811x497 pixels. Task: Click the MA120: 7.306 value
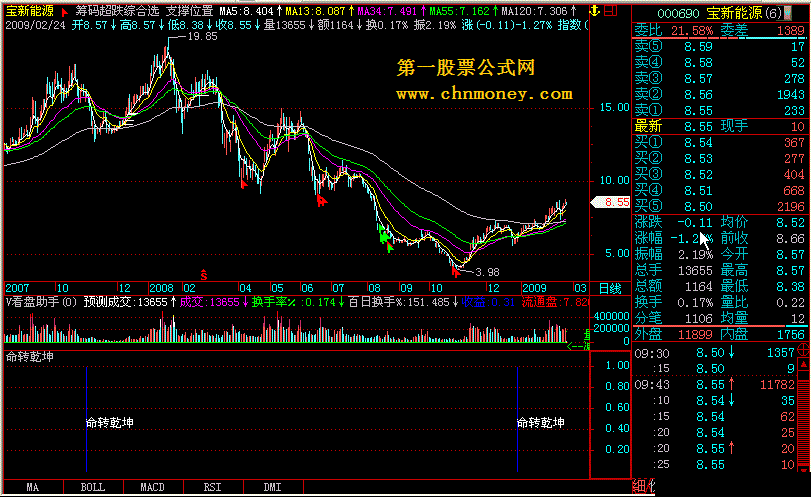click(534, 11)
